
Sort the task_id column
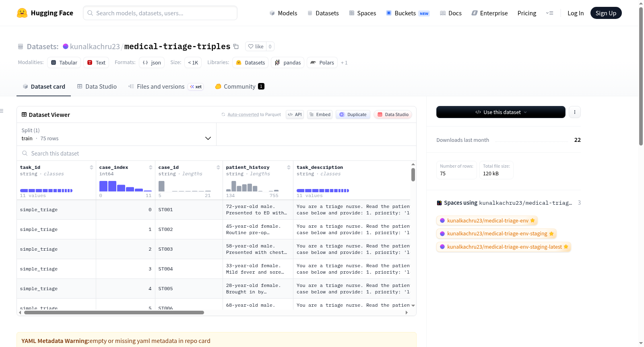[x=91, y=167]
